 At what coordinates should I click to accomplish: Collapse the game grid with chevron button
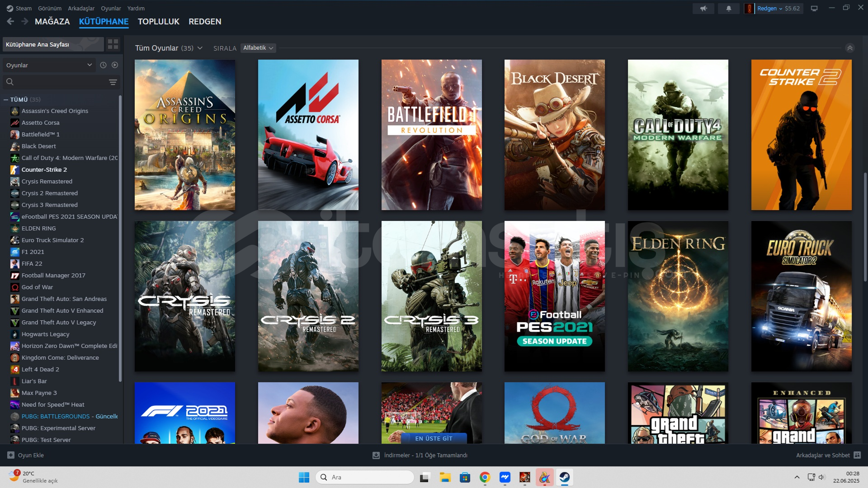(x=850, y=48)
